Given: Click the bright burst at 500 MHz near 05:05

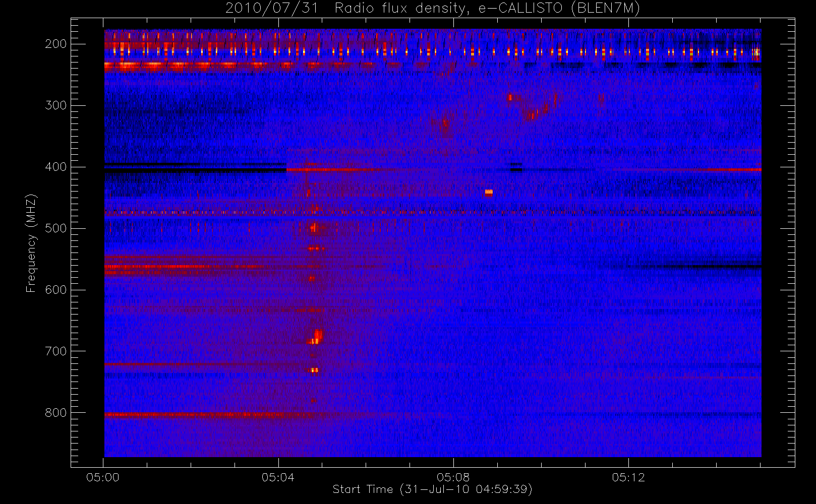Looking at the screenshot, I should pos(314,228).
